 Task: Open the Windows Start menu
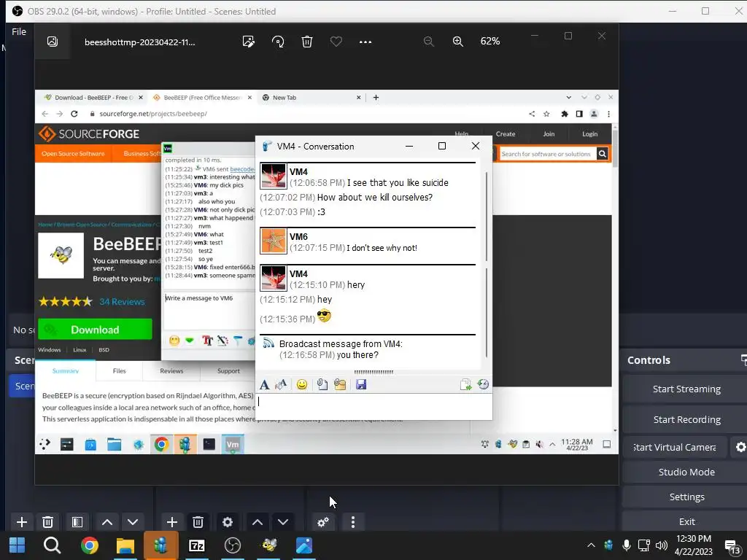[18, 545]
